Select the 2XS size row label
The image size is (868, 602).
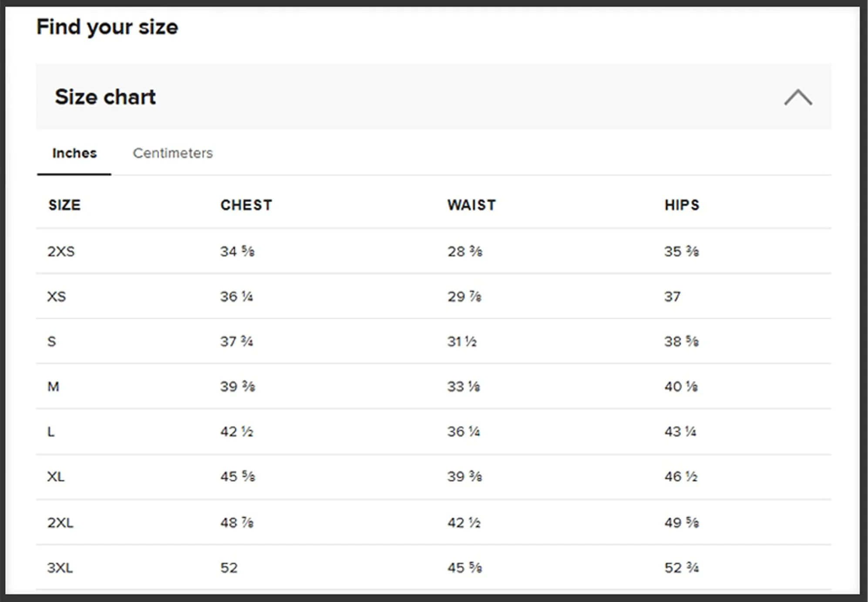click(x=61, y=251)
